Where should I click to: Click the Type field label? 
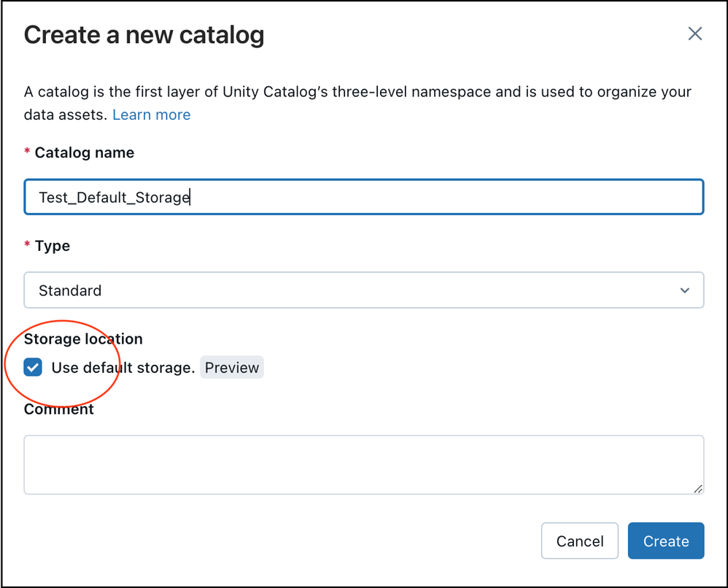point(53,246)
